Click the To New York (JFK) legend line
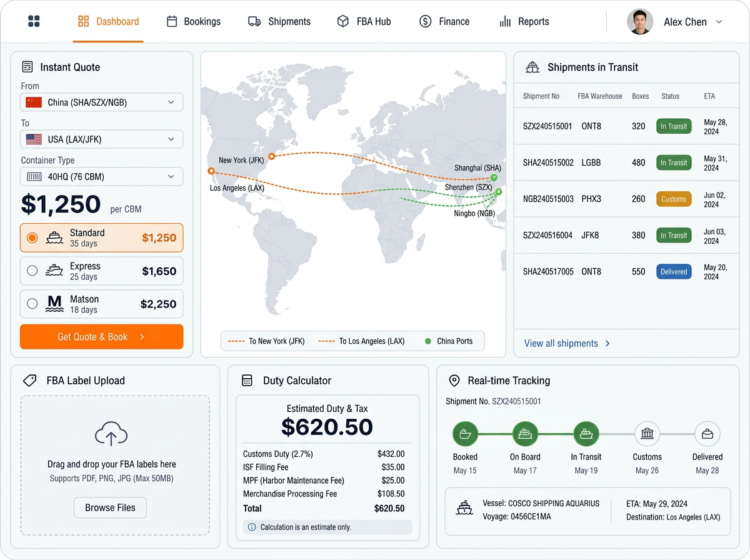750x560 pixels. click(236, 341)
